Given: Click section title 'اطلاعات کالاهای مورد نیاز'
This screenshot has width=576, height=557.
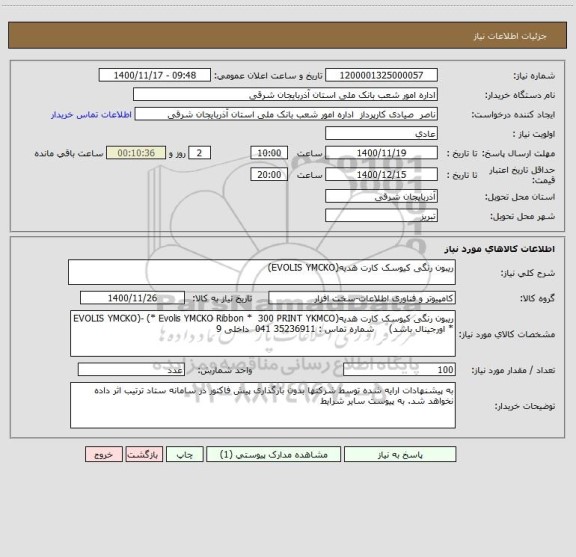Looking at the screenshot, I should tap(500, 249).
